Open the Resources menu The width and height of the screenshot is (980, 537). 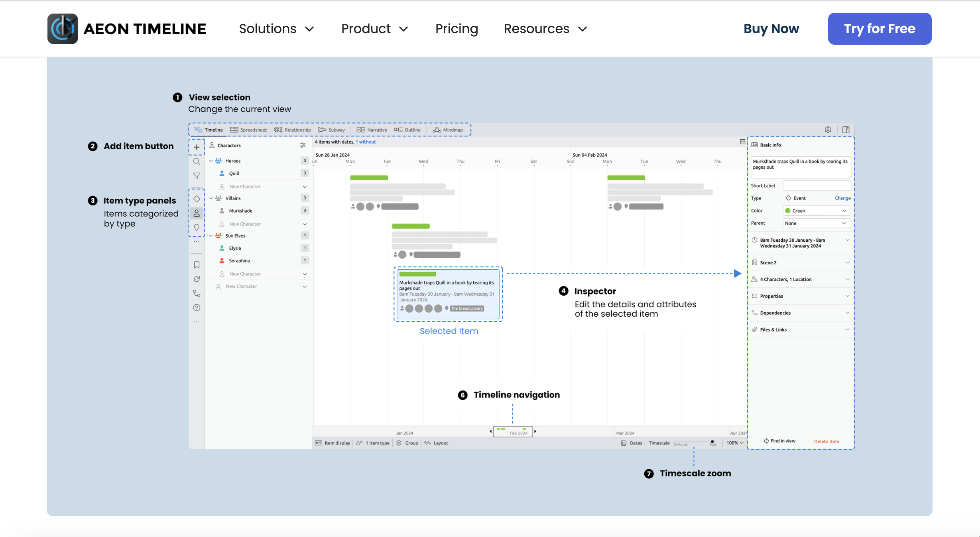[x=545, y=29]
